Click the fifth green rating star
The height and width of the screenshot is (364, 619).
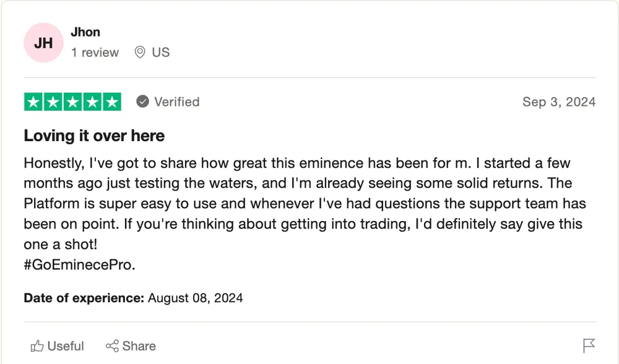pos(112,102)
